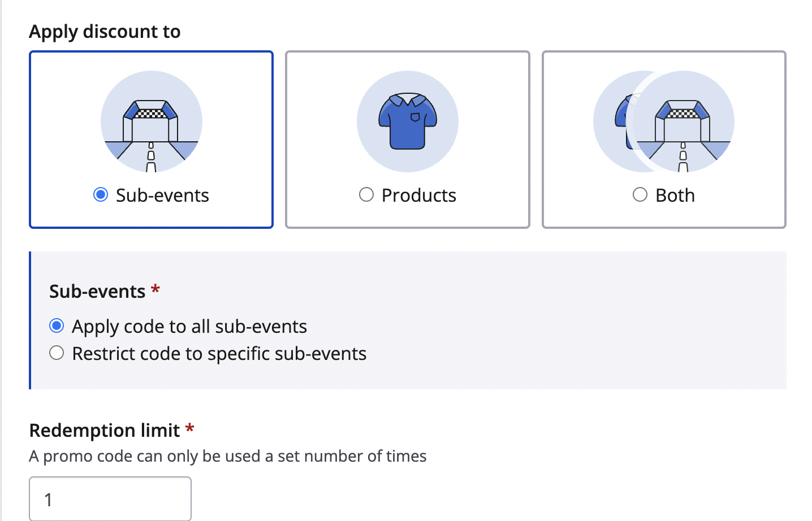The image size is (812, 521).
Task: Choose Restrict code to specific sub-events radio
Action: 57,353
